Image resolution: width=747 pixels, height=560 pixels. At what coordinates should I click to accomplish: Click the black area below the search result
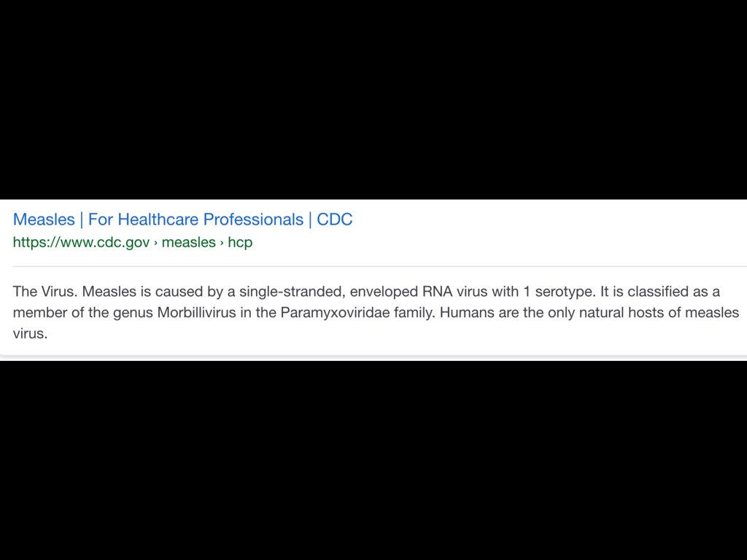(373, 459)
